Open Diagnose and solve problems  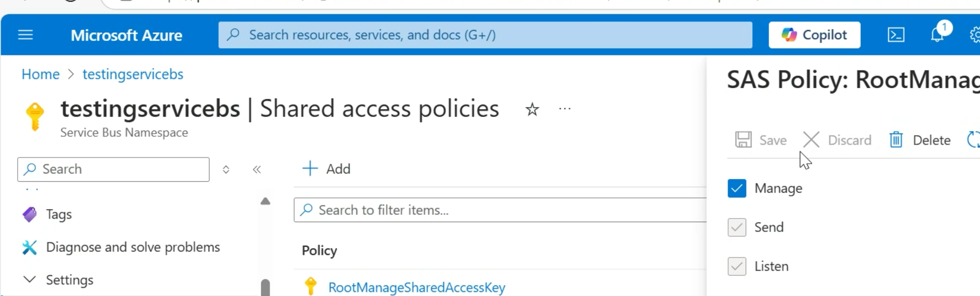[x=133, y=247]
